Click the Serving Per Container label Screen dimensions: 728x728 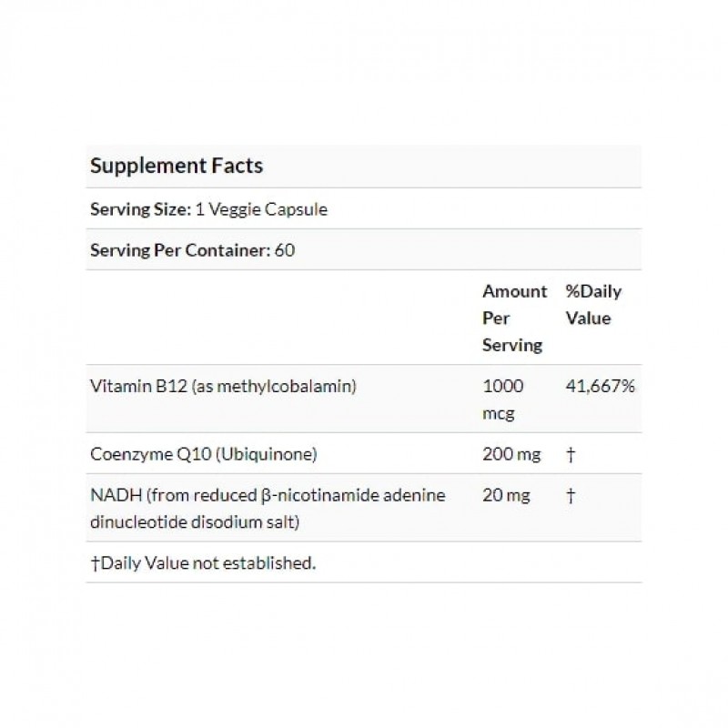[180, 250]
